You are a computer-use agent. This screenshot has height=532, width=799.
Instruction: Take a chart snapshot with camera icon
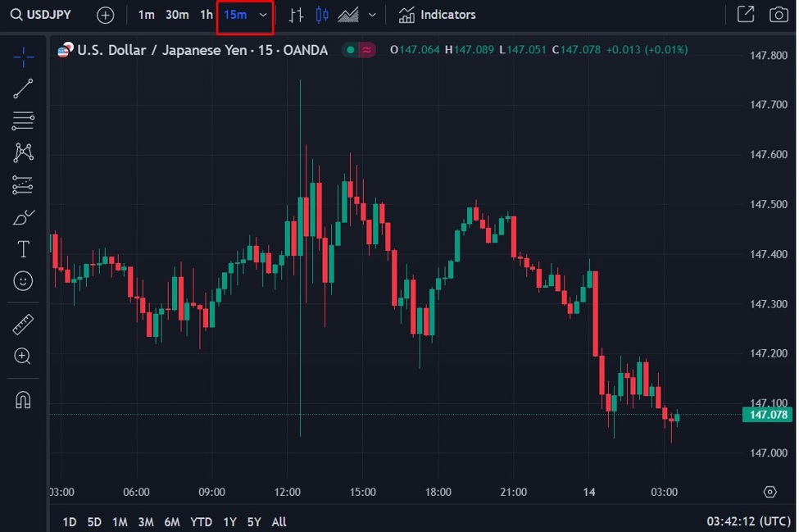[x=779, y=15]
